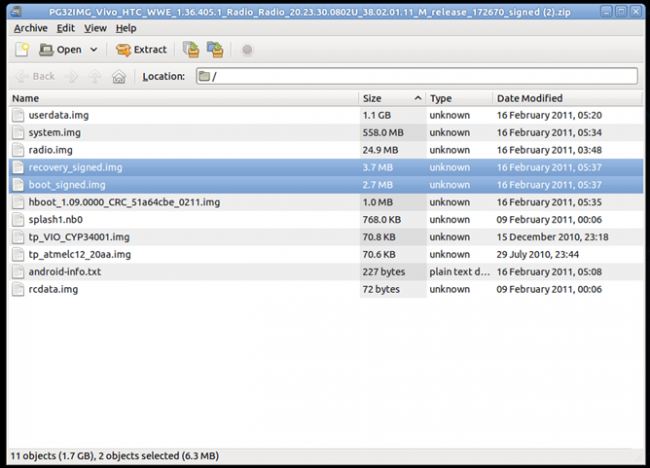Select the tp_atmelc12_20aa.img file name
The height and width of the screenshot is (468, 650).
pyautogui.click(x=80, y=255)
